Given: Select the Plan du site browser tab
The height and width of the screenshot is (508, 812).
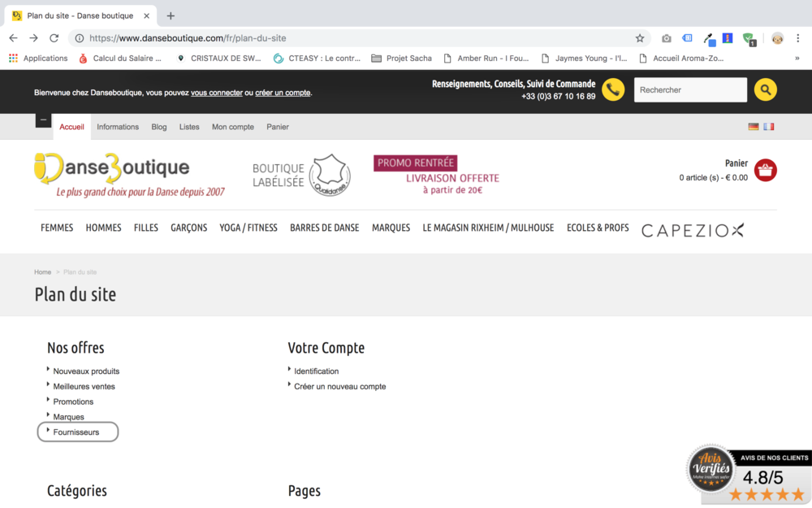Looking at the screenshot, I should click(x=81, y=15).
